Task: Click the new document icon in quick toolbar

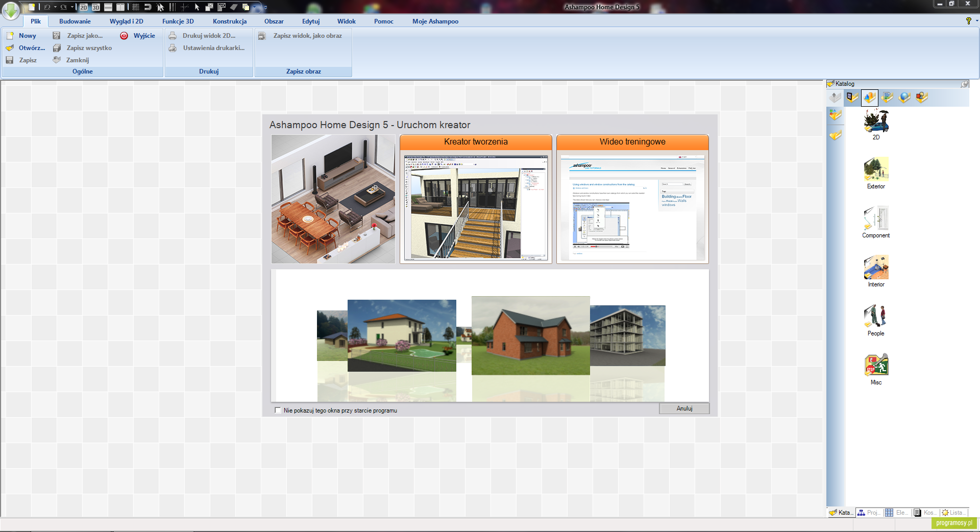Action: pyautogui.click(x=32, y=7)
